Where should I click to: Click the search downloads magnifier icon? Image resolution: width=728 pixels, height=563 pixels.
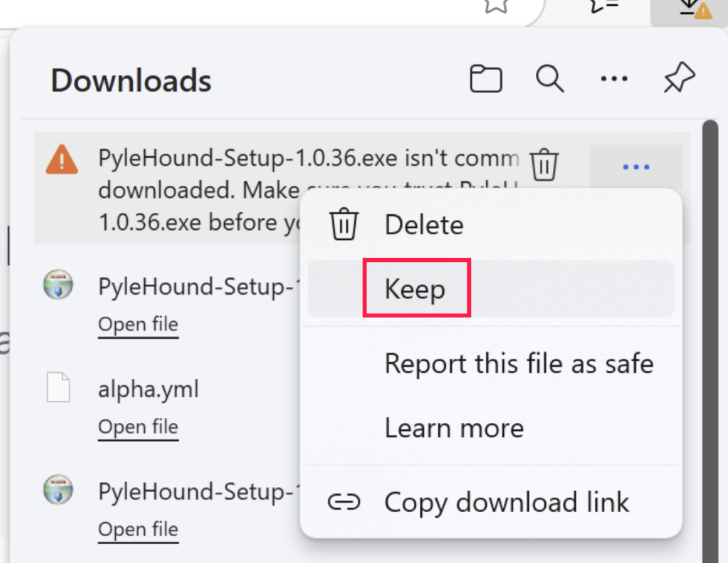(x=550, y=80)
